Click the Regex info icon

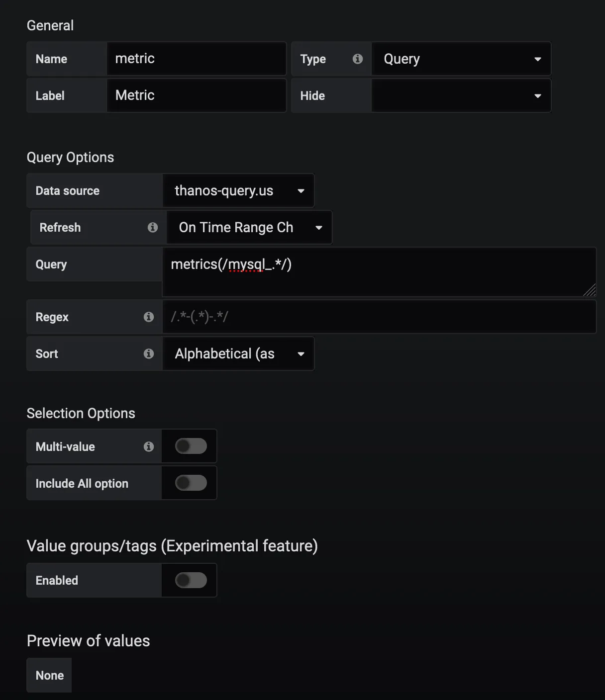click(x=149, y=317)
